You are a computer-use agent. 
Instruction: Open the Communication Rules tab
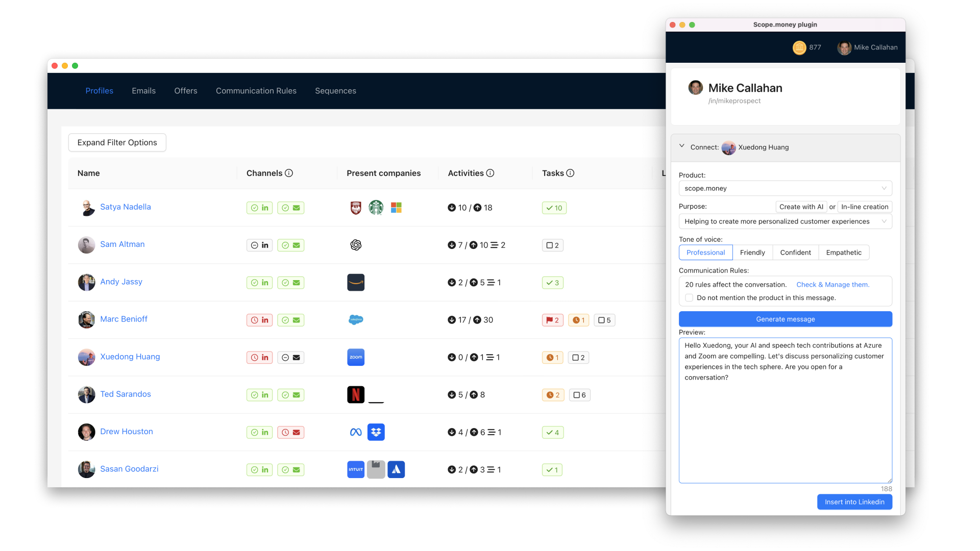(x=256, y=91)
